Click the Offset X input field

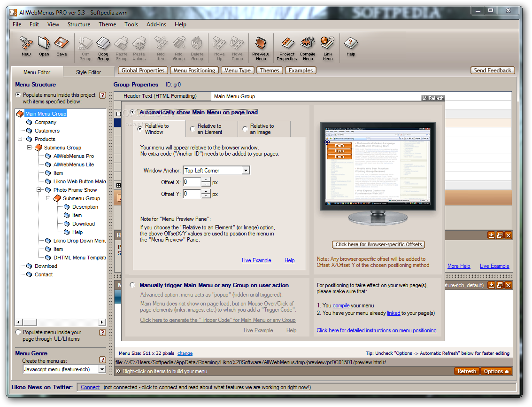(193, 182)
